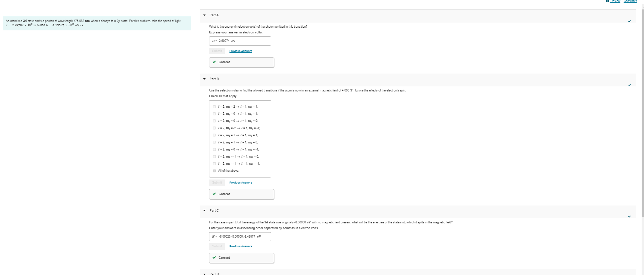Image resolution: width=644 pixels, height=275 pixels.
Task: Check transition l=2, m=-1 → l=1, m=-1
Action: [x=214, y=164]
